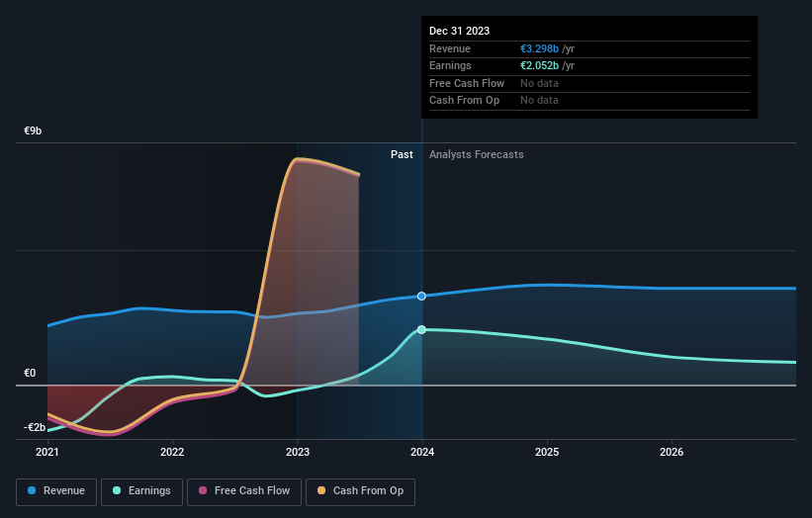Click the teal Earnings legend dot
The height and width of the screenshot is (518, 812).
(x=117, y=490)
